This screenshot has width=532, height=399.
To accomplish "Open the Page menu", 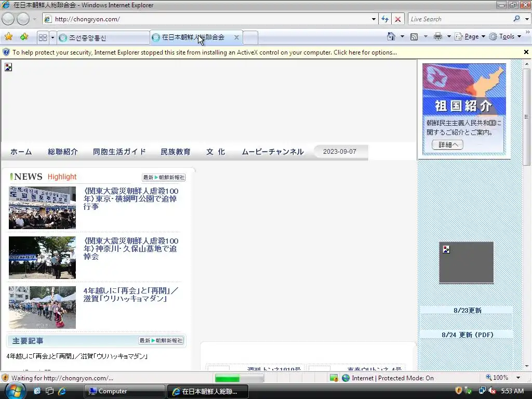I will 470,36.
